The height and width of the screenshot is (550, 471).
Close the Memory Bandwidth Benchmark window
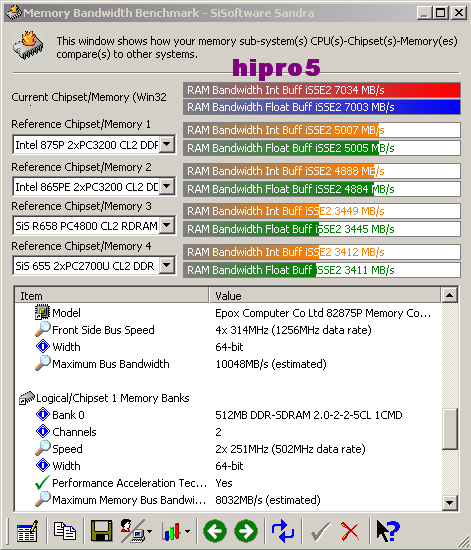point(458,13)
